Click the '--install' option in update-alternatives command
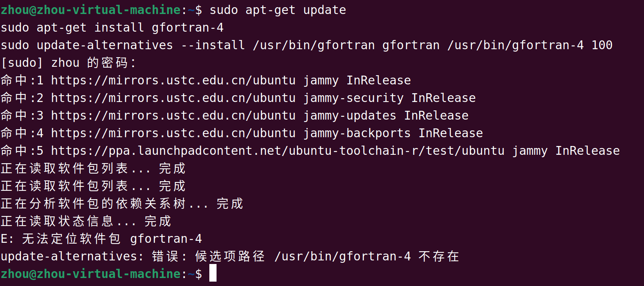 pyautogui.click(x=213, y=45)
